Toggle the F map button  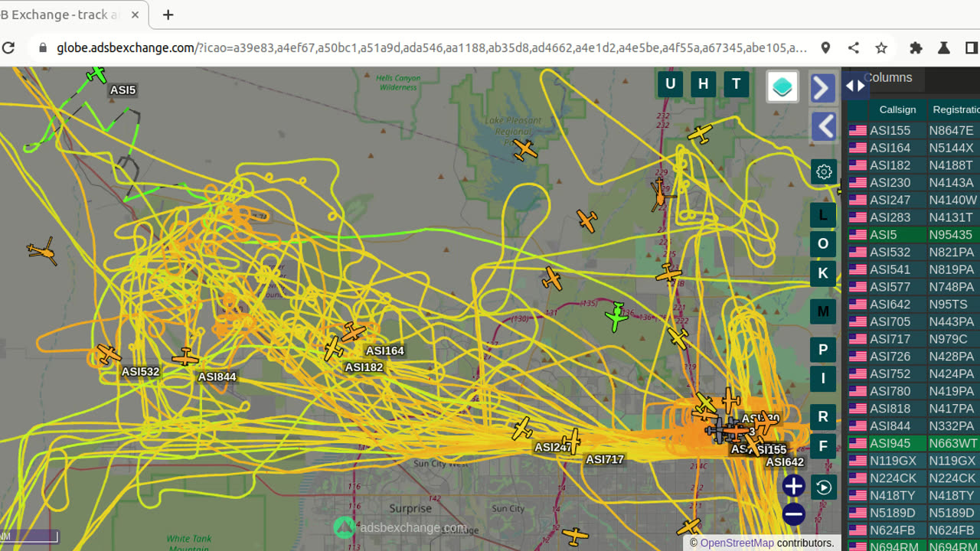click(x=823, y=446)
